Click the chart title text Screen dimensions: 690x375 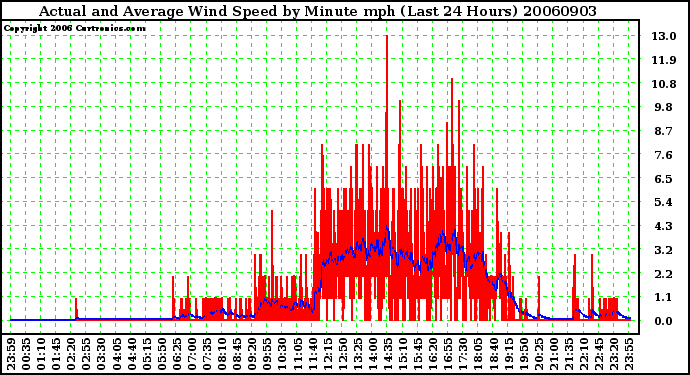click(x=318, y=11)
